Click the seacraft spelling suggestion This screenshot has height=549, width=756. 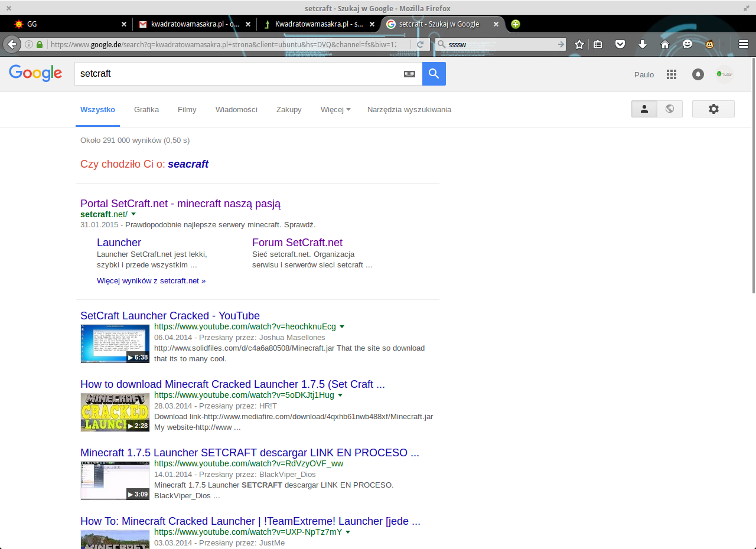[188, 164]
